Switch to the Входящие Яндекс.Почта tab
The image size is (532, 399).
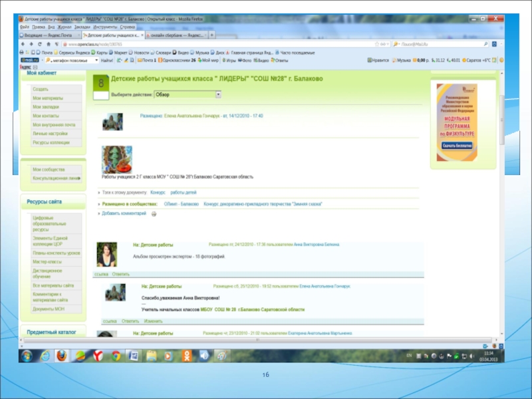point(50,35)
